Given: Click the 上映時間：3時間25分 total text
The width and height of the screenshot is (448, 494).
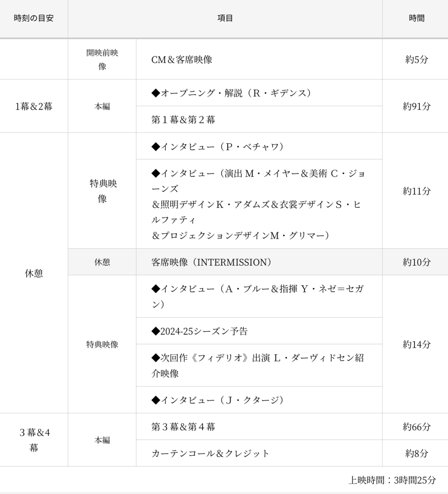Looking at the screenshot, I should (x=392, y=480).
